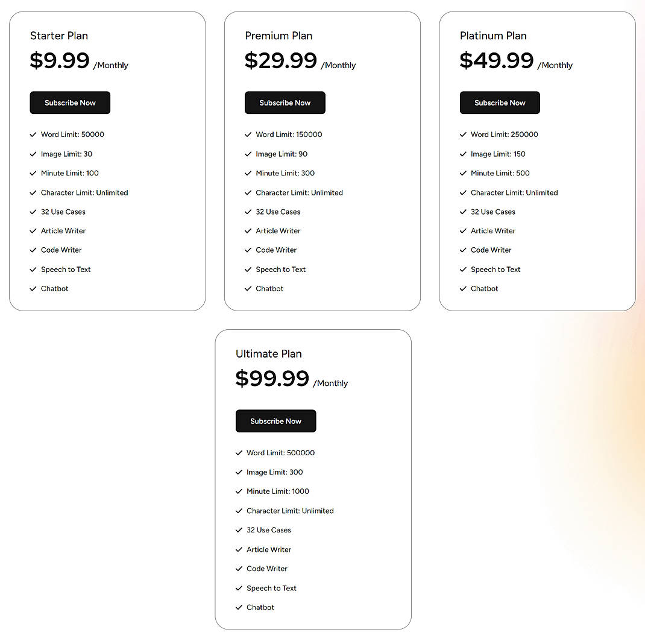
Task: Subscribe to the Starter Plan
Action: pyautogui.click(x=70, y=103)
